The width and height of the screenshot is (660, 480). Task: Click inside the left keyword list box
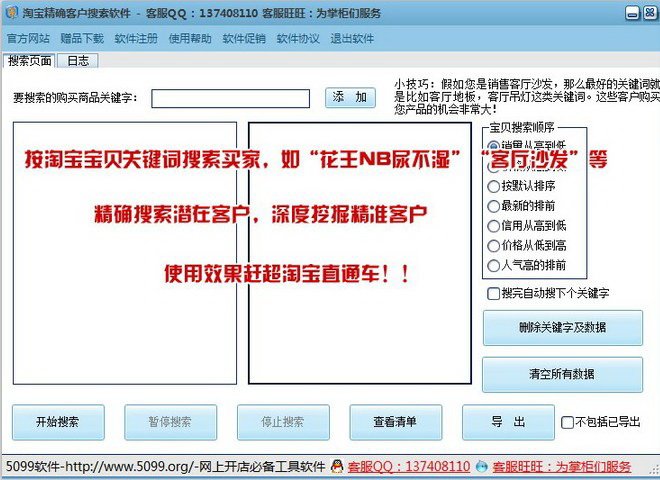(125, 253)
